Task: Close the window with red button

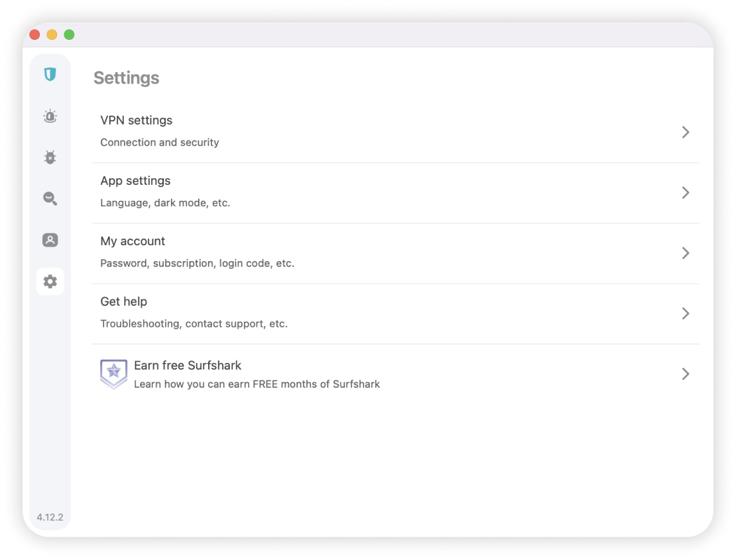Action: point(34,34)
